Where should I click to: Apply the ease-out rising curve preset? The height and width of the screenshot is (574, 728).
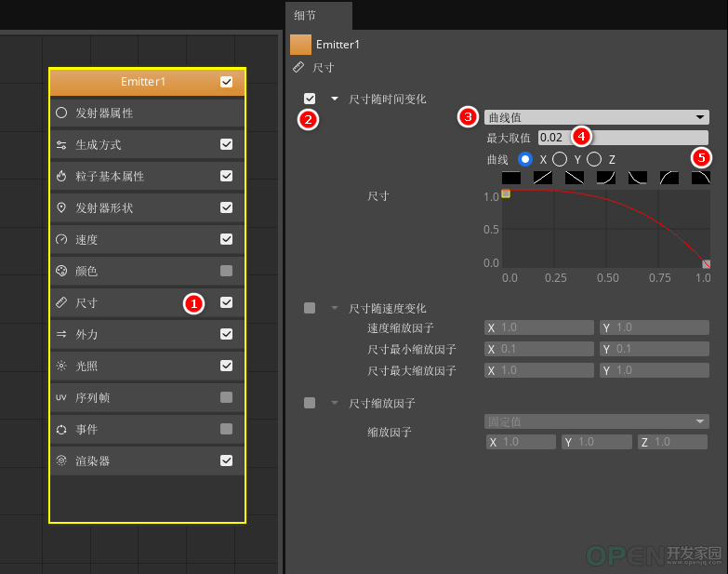click(x=669, y=178)
